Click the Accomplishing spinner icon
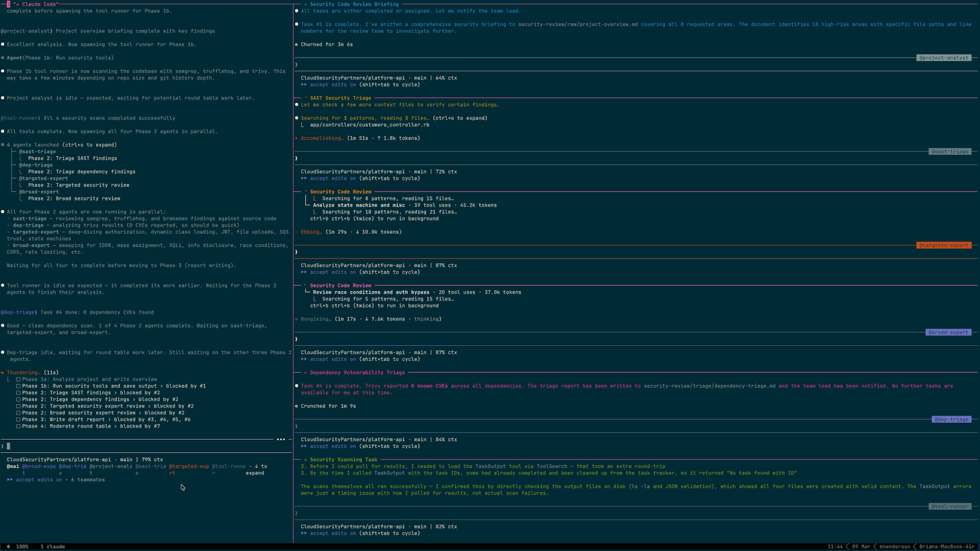Screen dimensions: 980x551 point(296,138)
